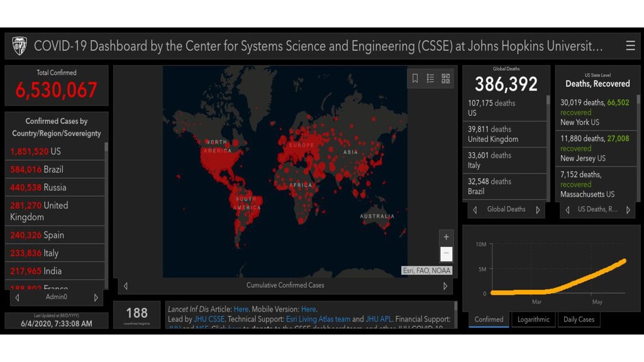Show next map after Cumulative Confirmed Cases
The width and height of the screenshot is (644, 362).
(x=445, y=286)
